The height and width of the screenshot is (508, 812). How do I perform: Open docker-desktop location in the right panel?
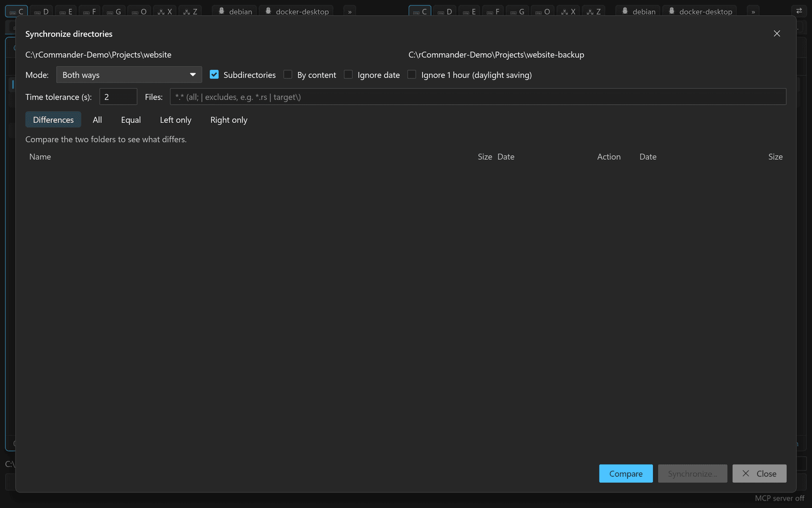click(700, 11)
